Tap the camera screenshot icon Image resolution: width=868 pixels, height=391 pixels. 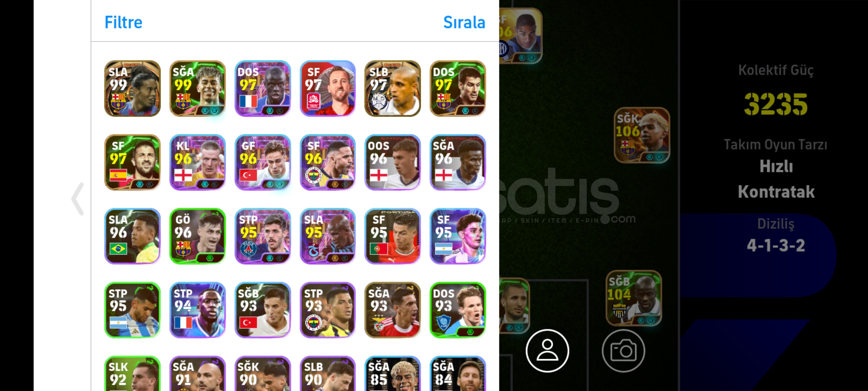[623, 350]
